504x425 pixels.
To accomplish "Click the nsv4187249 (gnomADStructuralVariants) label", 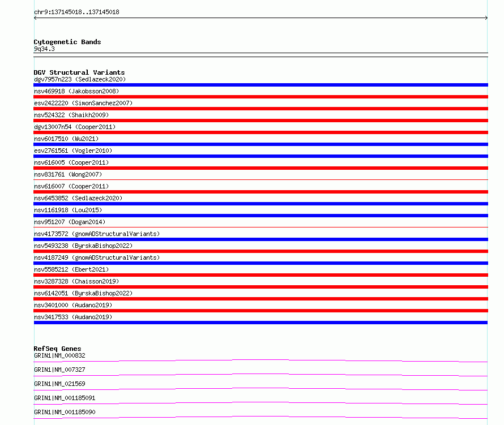I will coord(97,257).
